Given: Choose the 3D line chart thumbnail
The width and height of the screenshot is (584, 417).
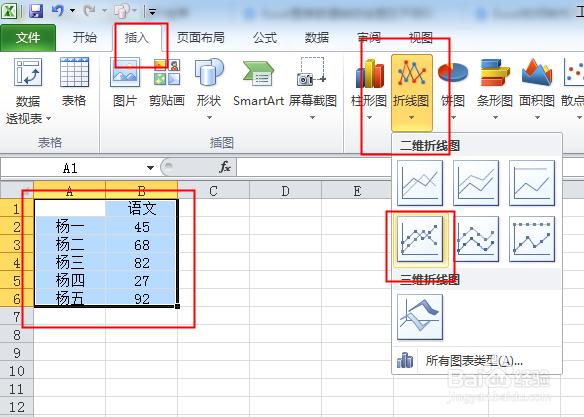Looking at the screenshot, I should coord(420,317).
